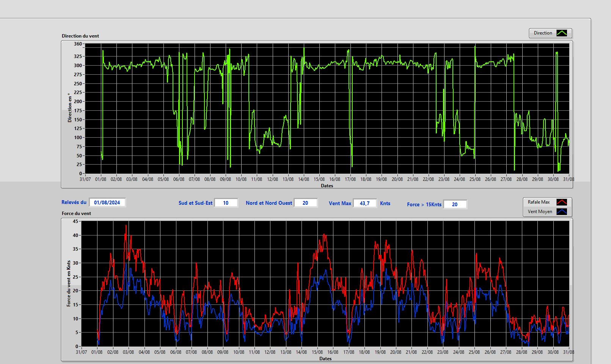This screenshot has height=364, width=611.
Task: Click the Force du vent chart title
Action: pos(76,213)
